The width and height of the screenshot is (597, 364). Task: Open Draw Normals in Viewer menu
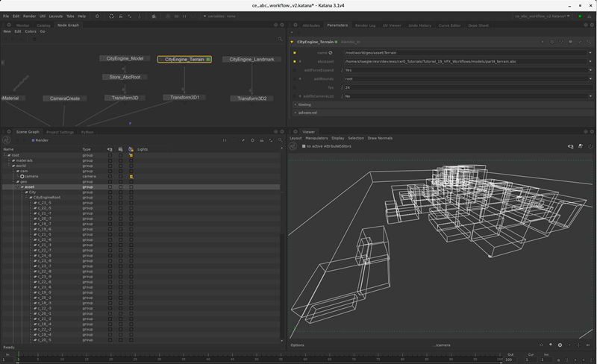tap(380, 138)
